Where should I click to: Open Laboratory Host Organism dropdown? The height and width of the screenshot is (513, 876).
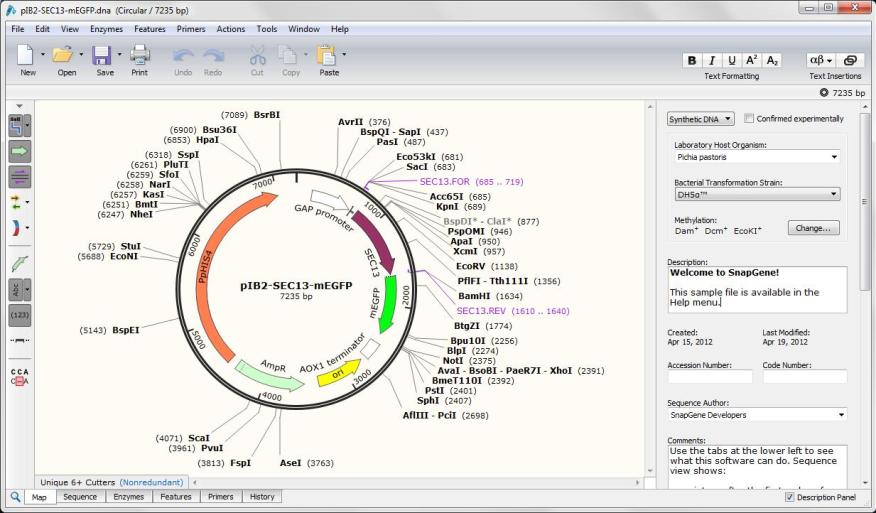[757, 157]
